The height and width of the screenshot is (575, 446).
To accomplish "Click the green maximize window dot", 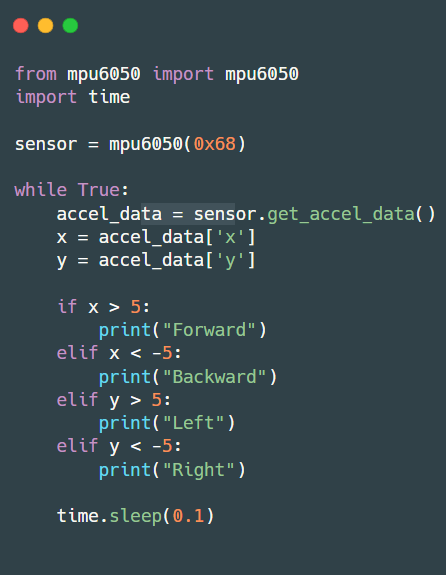I will click(70, 26).
